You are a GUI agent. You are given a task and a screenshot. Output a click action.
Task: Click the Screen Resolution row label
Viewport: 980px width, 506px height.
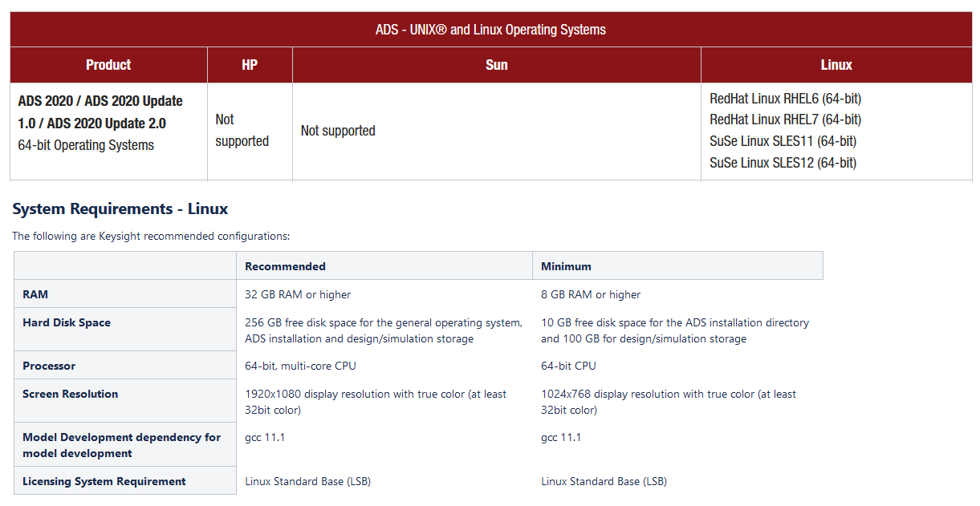(x=71, y=394)
